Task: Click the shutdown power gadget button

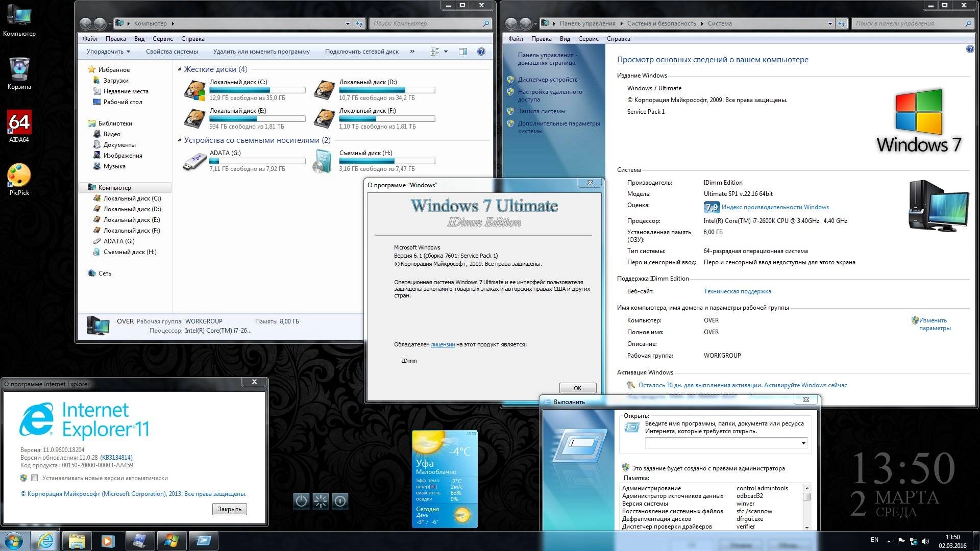Action: [x=301, y=501]
